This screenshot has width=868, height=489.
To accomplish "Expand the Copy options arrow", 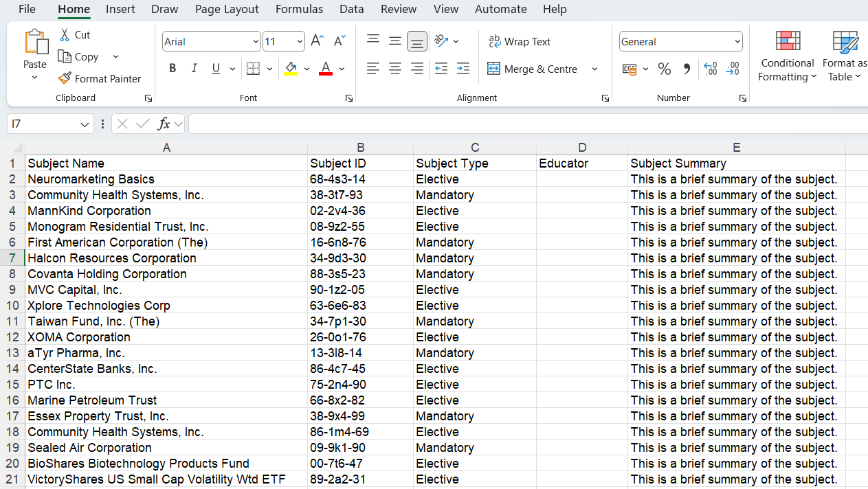I will click(115, 57).
